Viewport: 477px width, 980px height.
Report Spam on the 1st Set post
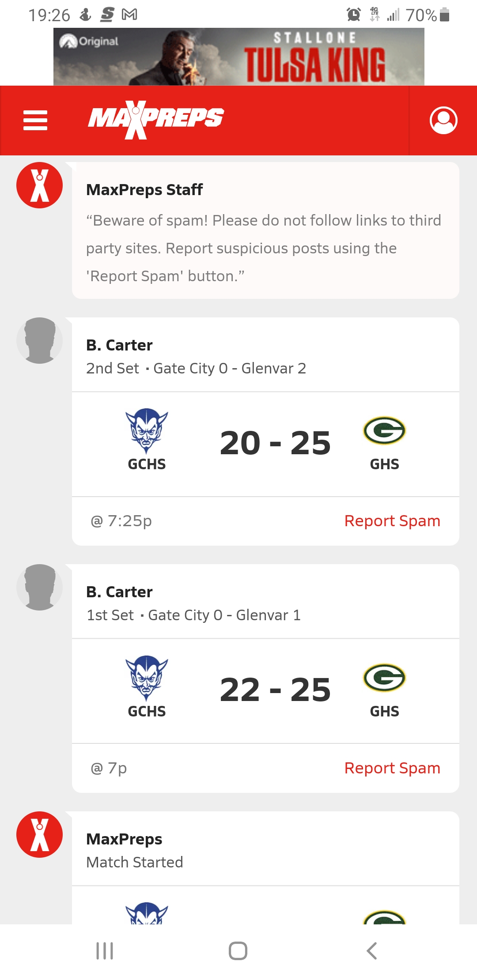tap(392, 768)
